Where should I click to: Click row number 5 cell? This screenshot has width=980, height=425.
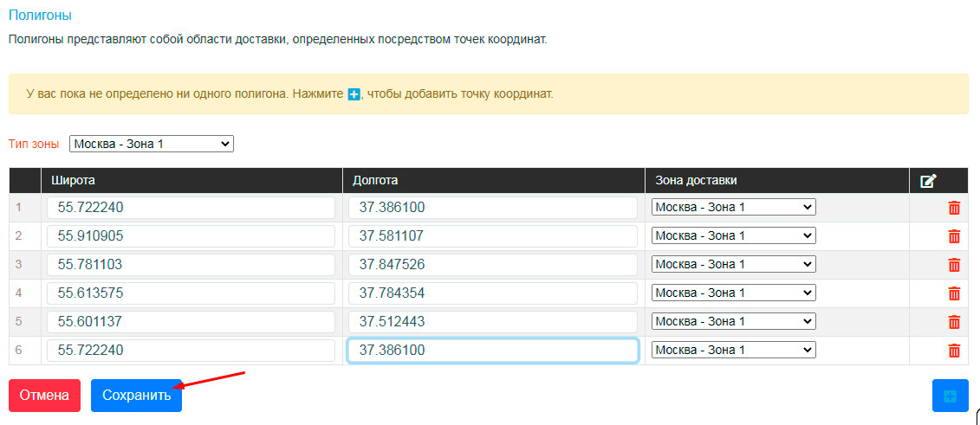[25, 322]
